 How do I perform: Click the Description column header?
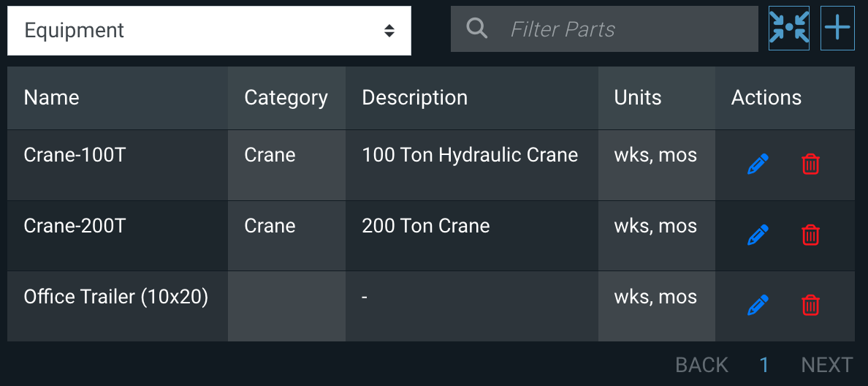pos(414,98)
